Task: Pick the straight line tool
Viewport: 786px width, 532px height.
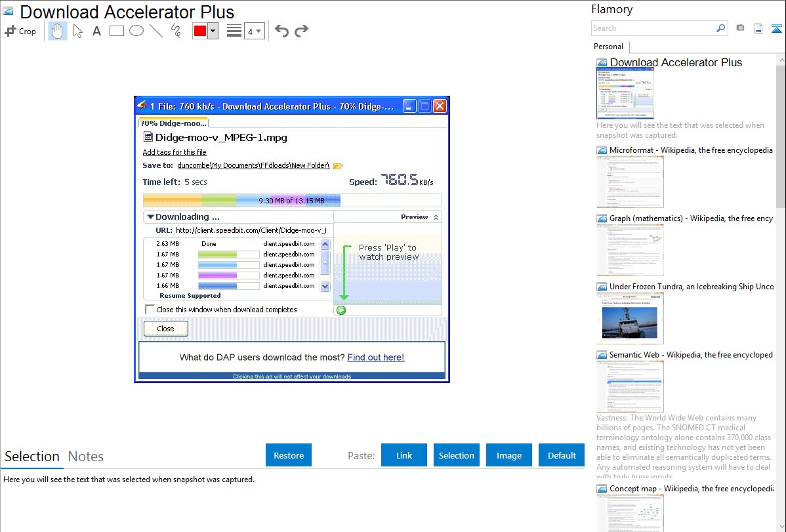Action: [156, 31]
